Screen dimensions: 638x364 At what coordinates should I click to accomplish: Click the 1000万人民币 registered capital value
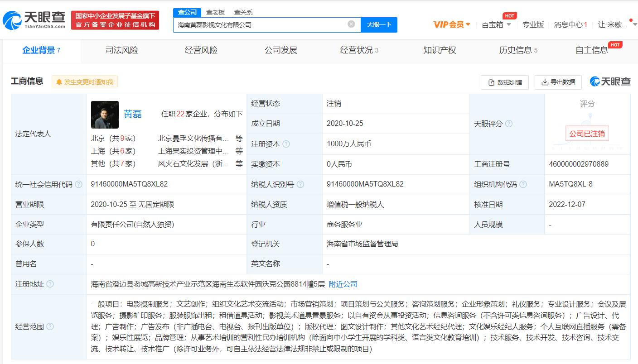[x=349, y=144]
